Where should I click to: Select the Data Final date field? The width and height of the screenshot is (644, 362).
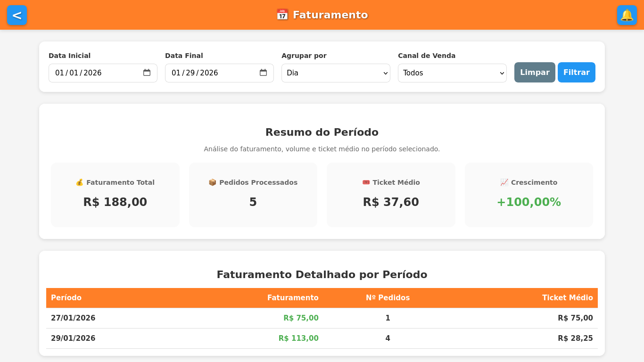tap(211, 73)
